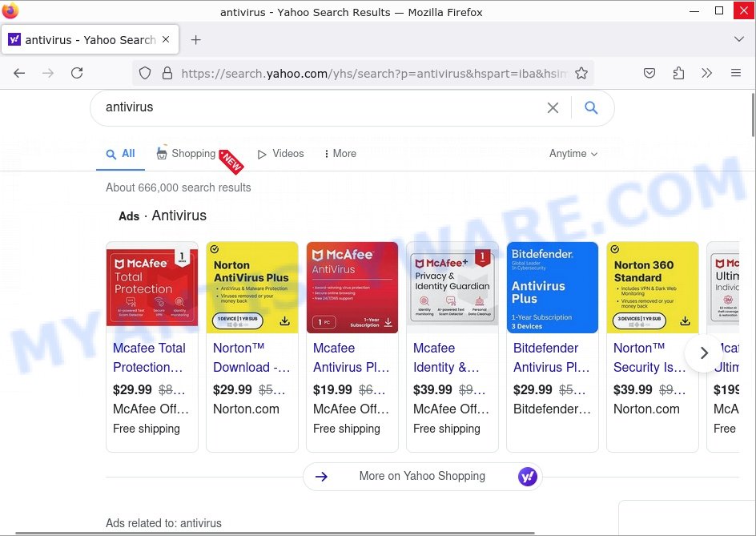List all tabs with the chevron
The width and height of the screenshot is (756, 536).
738,39
